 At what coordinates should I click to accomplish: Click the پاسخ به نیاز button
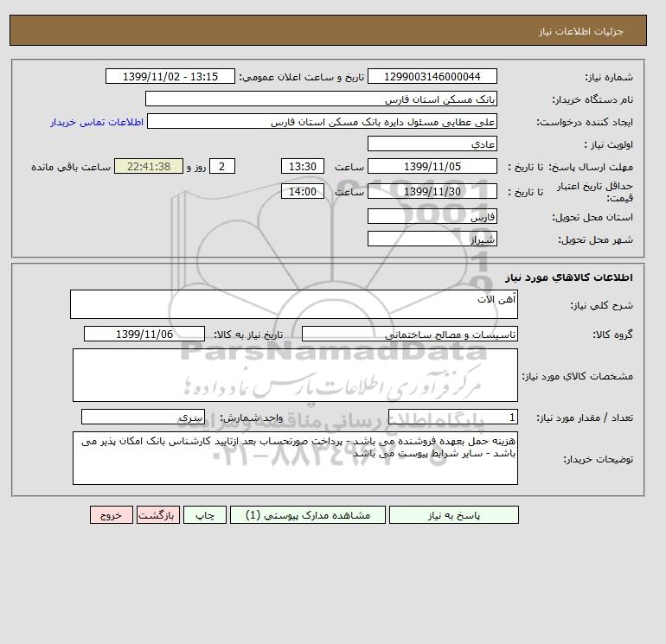[x=453, y=514]
